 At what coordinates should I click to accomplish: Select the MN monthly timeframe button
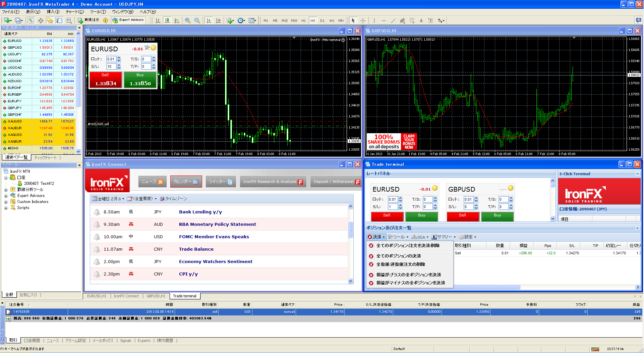tap(341, 20)
